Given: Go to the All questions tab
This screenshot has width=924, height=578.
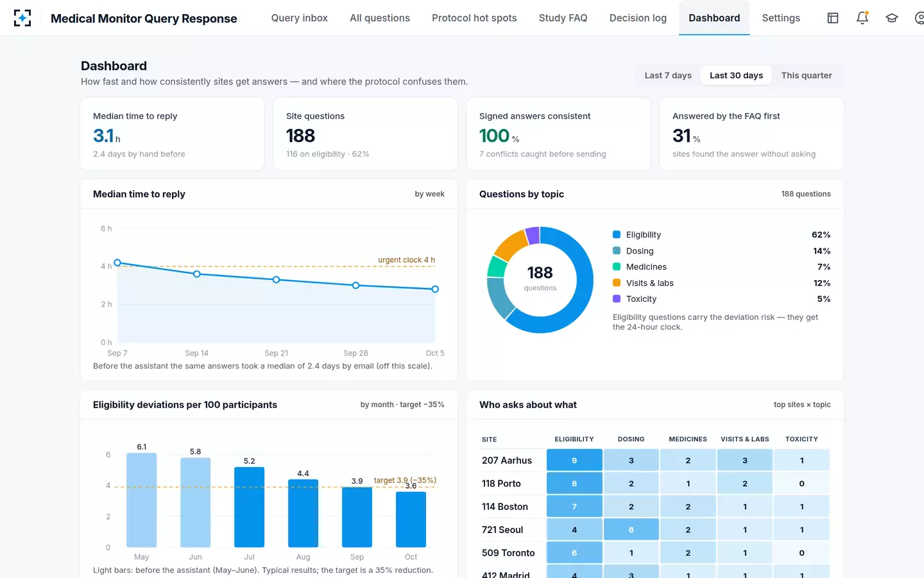Looking at the screenshot, I should [x=380, y=18].
